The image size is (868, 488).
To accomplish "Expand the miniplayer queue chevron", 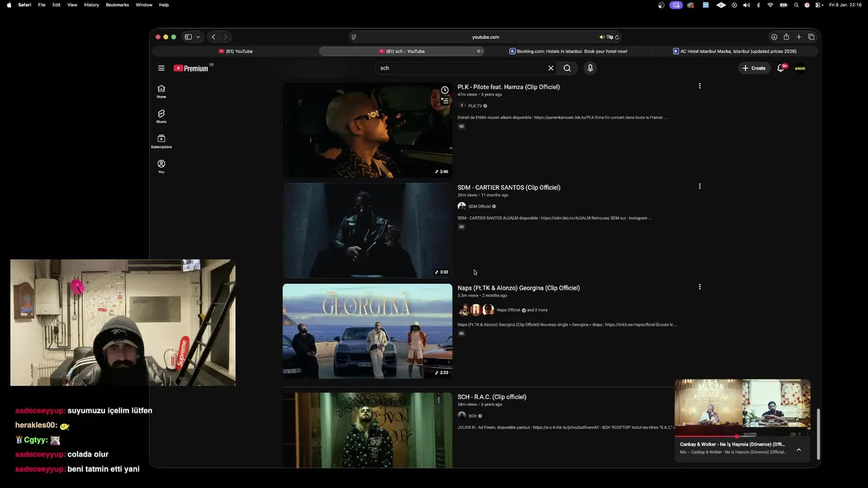I will (x=799, y=449).
